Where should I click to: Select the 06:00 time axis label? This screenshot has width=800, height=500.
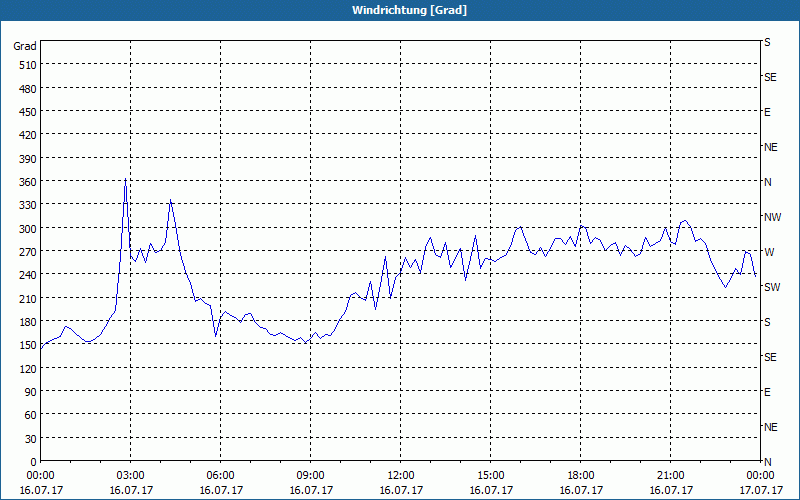pyautogui.click(x=220, y=476)
